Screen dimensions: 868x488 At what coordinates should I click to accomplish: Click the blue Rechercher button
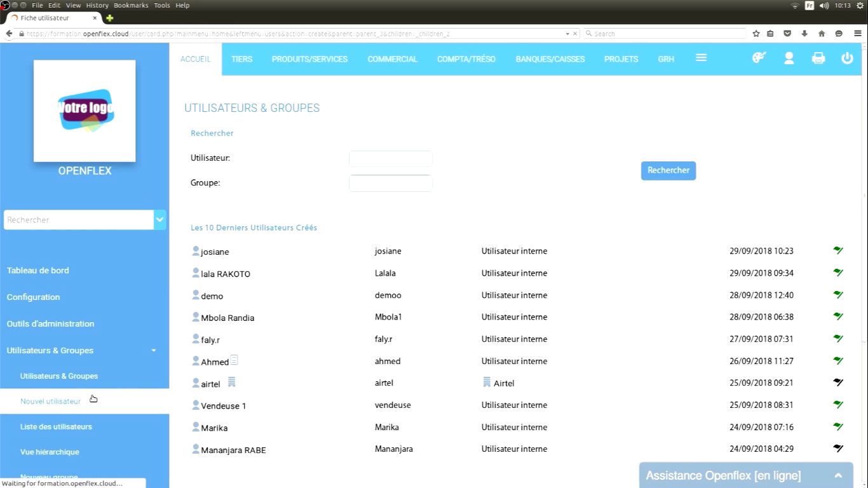(x=668, y=170)
